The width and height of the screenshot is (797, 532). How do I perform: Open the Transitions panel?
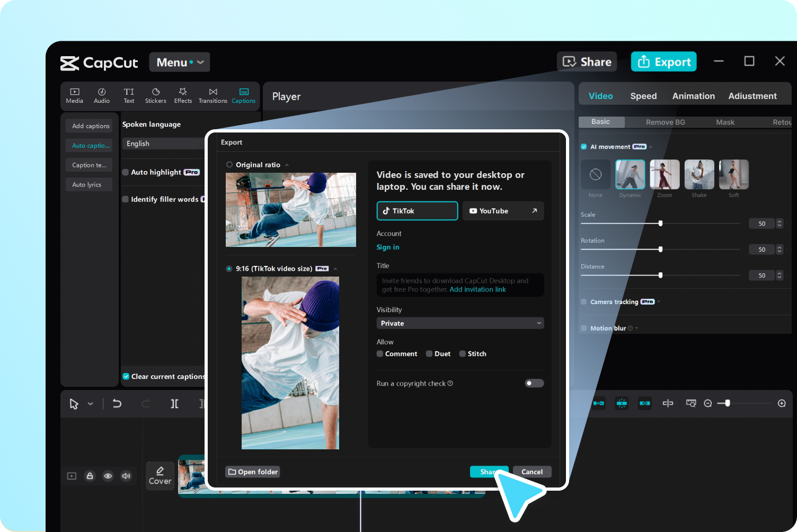coord(213,96)
